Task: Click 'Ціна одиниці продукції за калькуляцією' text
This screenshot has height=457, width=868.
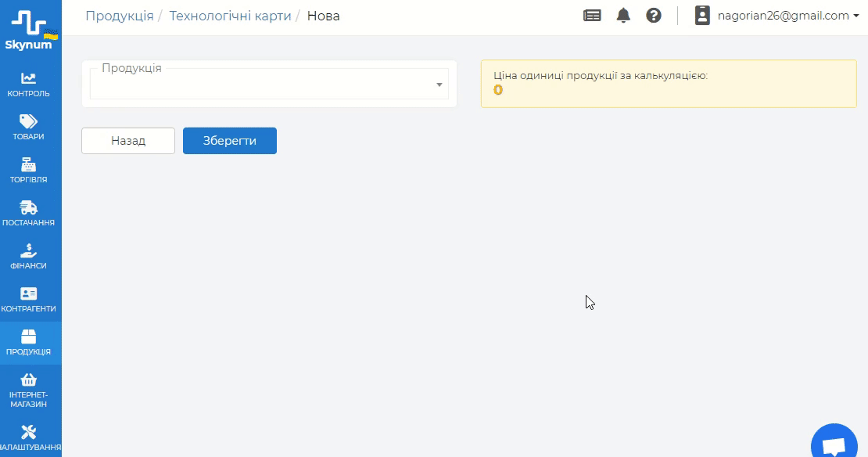Action: click(x=601, y=75)
